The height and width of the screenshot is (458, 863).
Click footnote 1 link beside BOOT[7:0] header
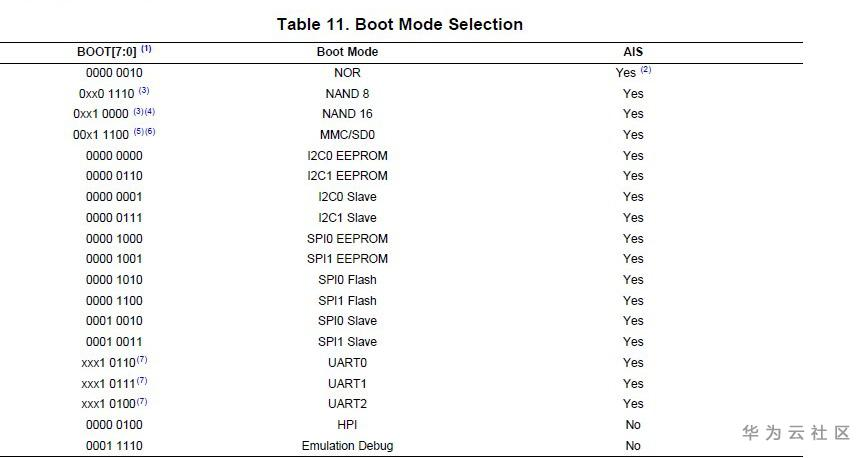pyautogui.click(x=146, y=49)
